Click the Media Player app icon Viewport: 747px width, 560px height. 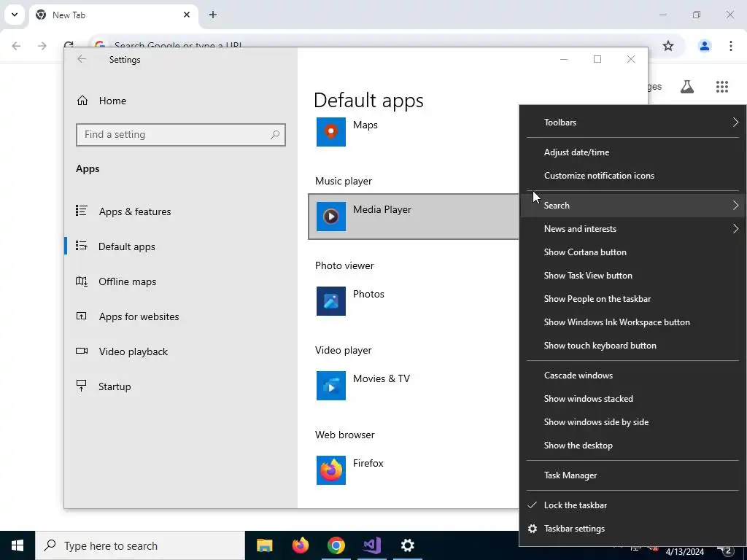(330, 217)
